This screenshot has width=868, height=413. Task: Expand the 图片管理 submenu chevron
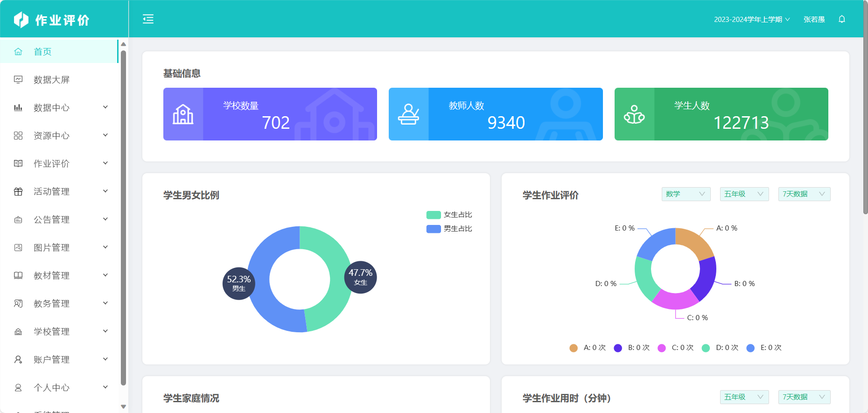pos(105,247)
